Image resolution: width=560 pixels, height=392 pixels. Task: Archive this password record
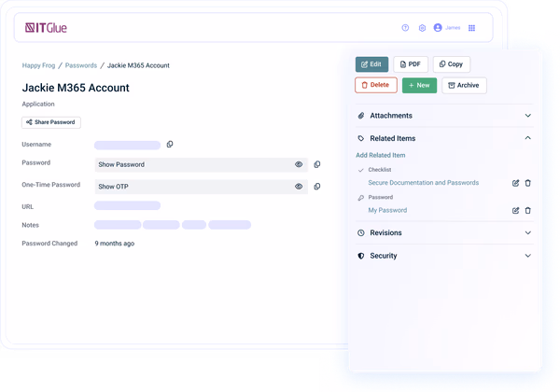point(464,85)
